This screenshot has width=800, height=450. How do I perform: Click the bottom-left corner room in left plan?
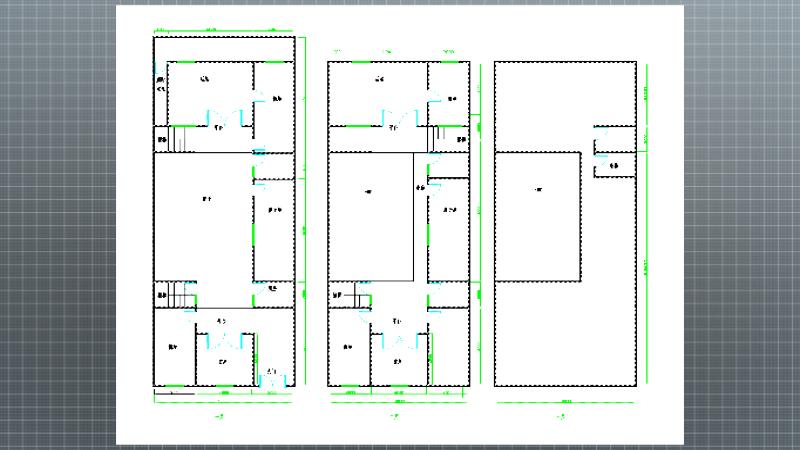coord(173,348)
